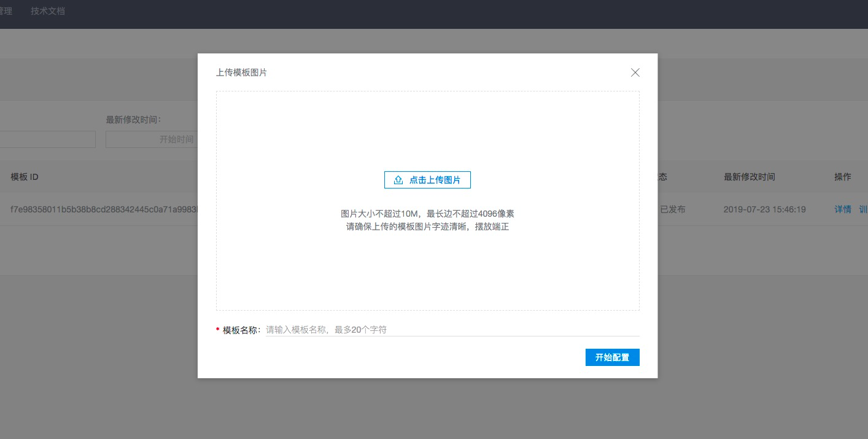The height and width of the screenshot is (439, 868).
Task: Click the 已发布 status cell
Action: coord(673,209)
